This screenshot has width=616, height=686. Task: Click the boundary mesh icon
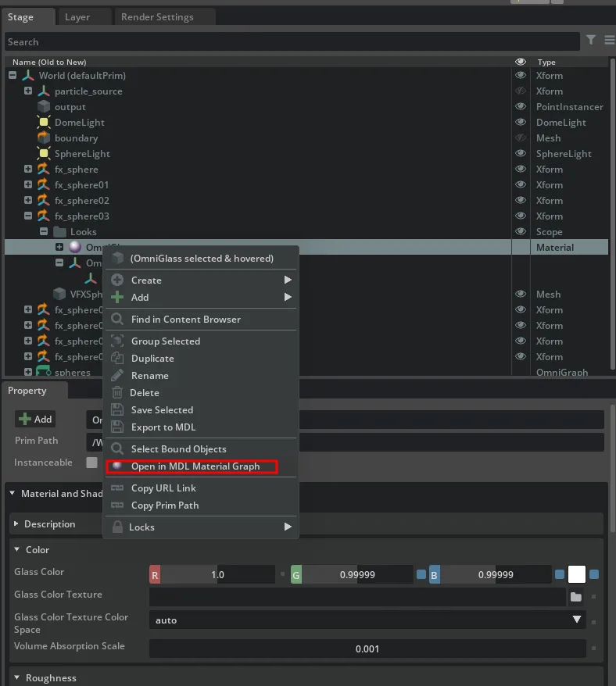click(43, 138)
